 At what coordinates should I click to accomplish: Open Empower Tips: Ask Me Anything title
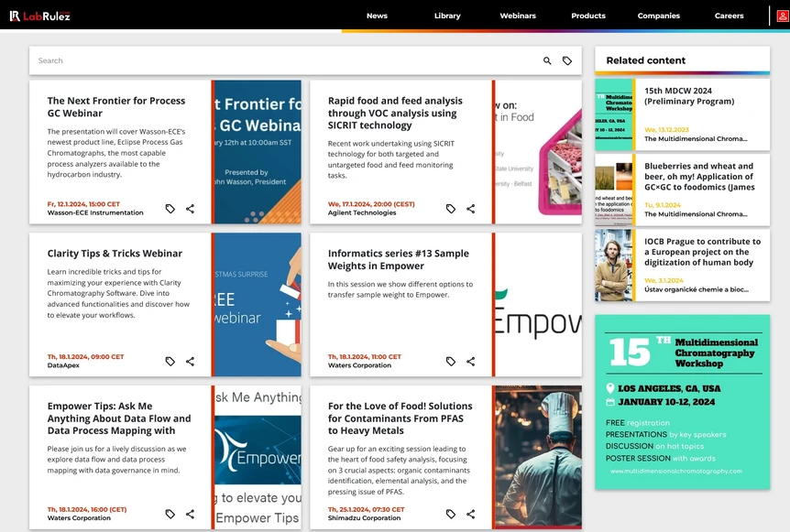(119, 418)
